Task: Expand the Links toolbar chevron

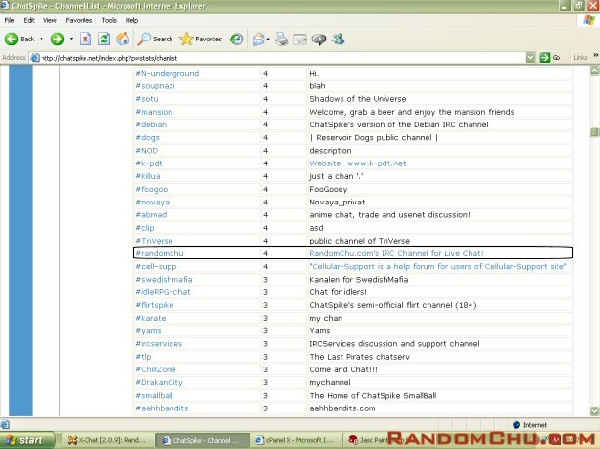Action: (595, 56)
